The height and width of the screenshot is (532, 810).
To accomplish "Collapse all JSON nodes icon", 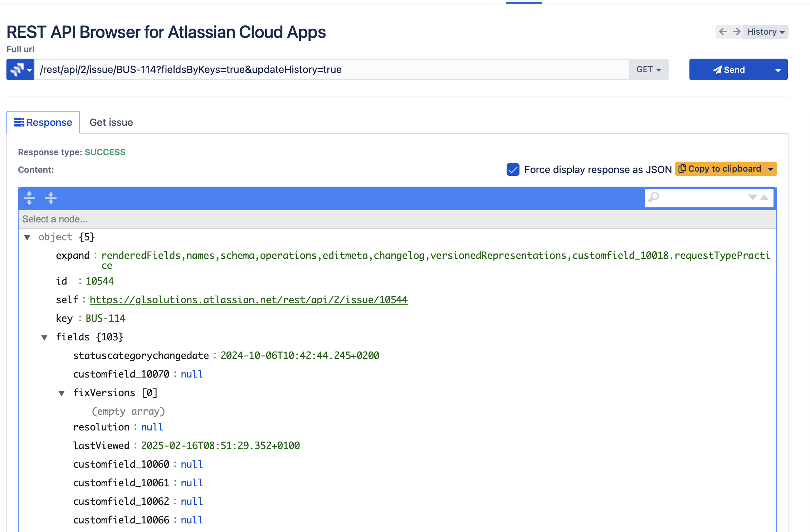I will tap(51, 198).
